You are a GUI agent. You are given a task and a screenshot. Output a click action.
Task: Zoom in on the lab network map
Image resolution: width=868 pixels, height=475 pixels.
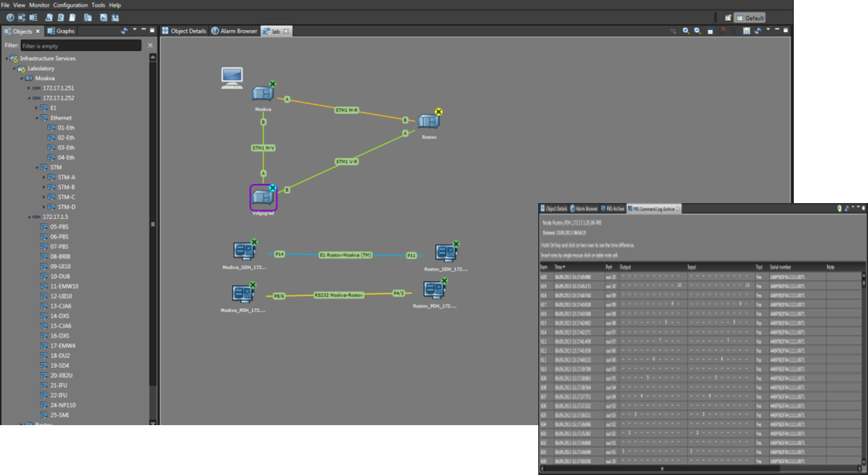[x=686, y=31]
